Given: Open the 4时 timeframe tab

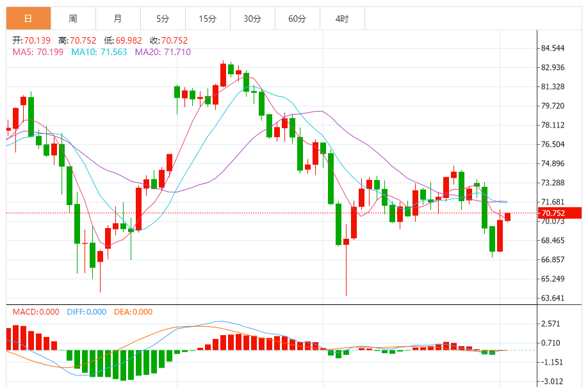Looking at the screenshot, I should [342, 19].
